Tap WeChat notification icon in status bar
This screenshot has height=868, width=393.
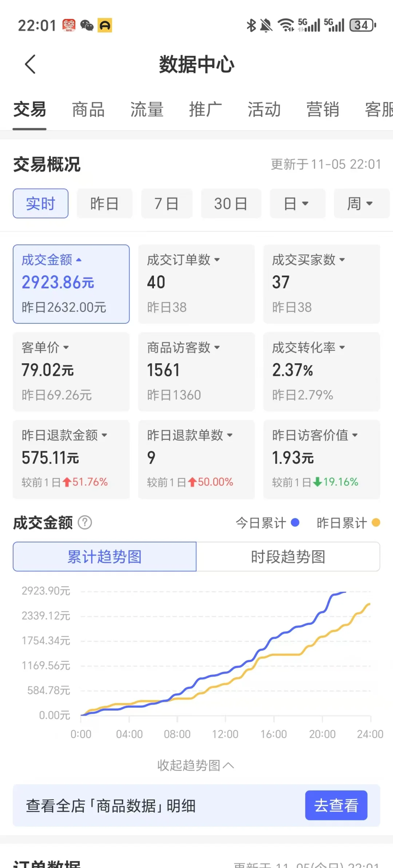pyautogui.click(x=87, y=25)
